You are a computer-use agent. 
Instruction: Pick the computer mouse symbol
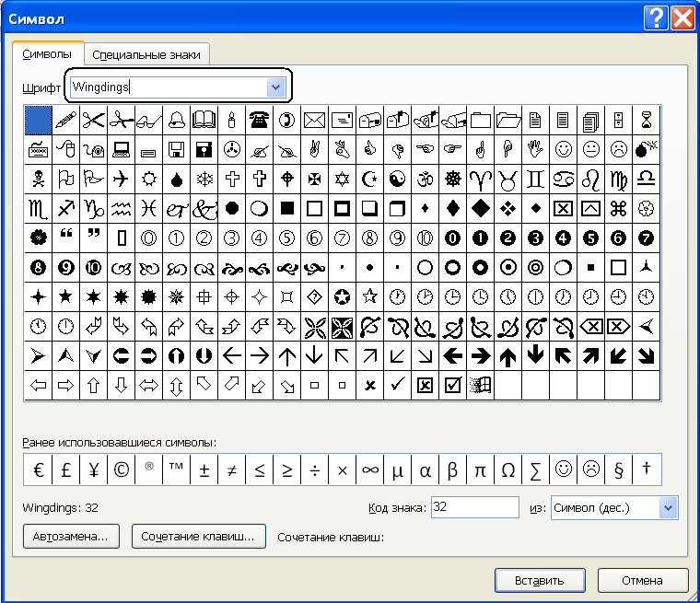[66, 149]
